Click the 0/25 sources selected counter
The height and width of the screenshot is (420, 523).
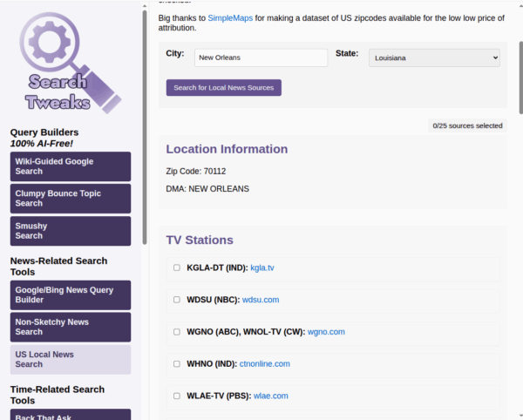[467, 125]
